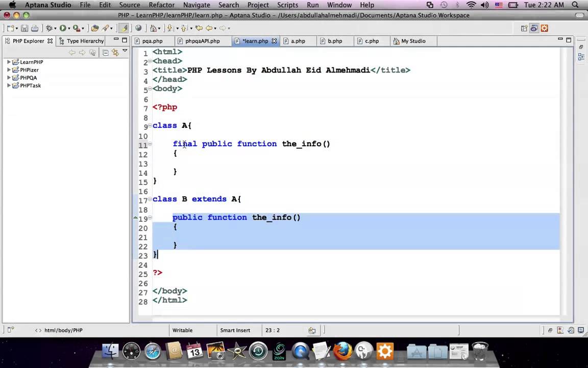This screenshot has height=368, width=588.
Task: Switch to the orange Aptana perspective icon
Action: click(x=545, y=28)
